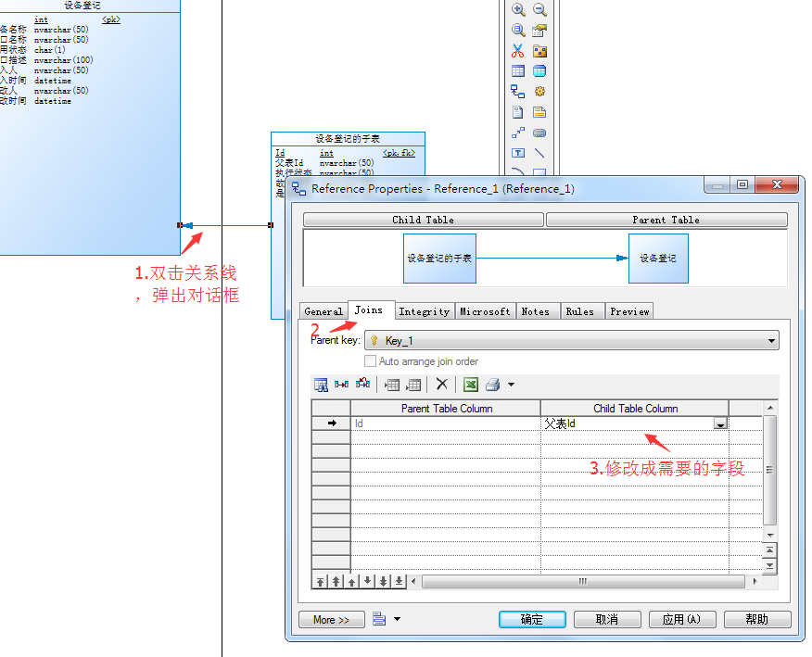The image size is (812, 657).
Task: Click the Child Table button
Action: click(423, 220)
